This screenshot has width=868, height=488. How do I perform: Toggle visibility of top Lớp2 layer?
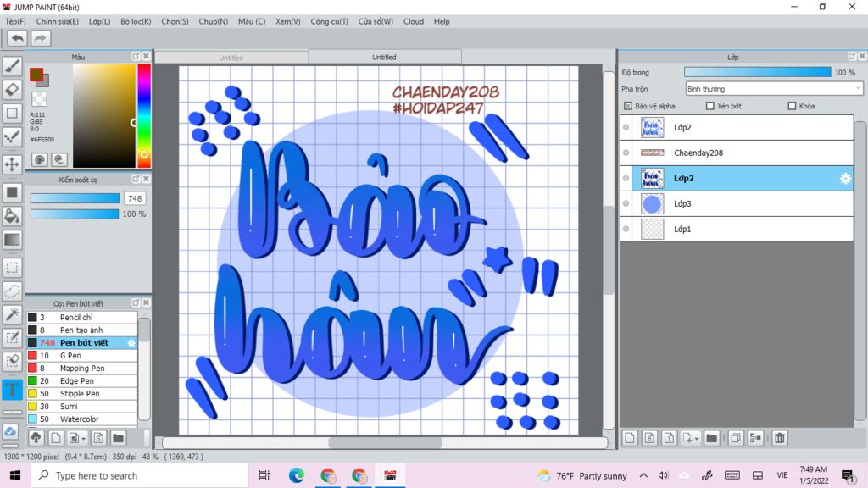pyautogui.click(x=626, y=127)
